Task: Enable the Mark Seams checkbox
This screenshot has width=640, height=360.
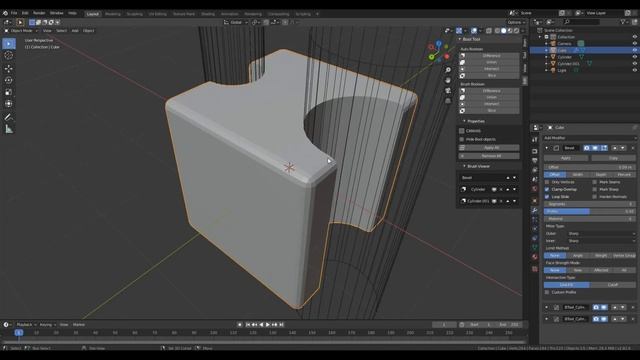Action: [594, 182]
